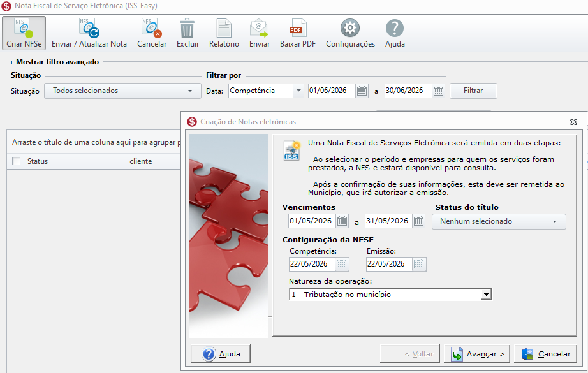
Task: Open calendar for Vencimentos start date
Action: click(x=342, y=221)
